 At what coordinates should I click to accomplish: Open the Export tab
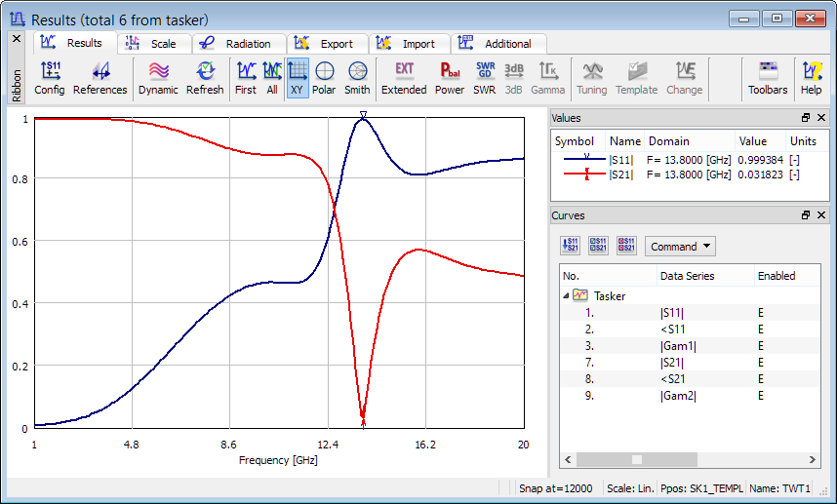point(327,44)
